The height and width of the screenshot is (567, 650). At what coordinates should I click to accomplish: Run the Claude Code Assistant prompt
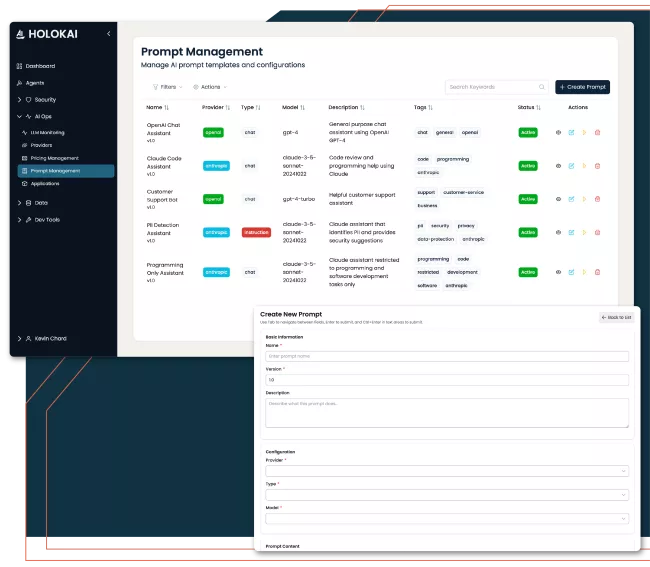(584, 166)
